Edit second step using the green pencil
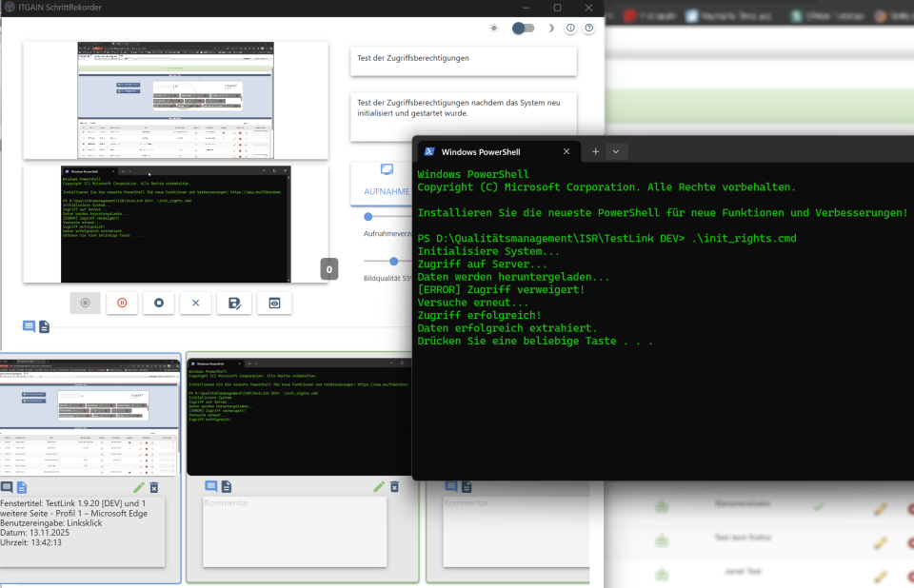Image resolution: width=914 pixels, height=588 pixels. (379, 487)
